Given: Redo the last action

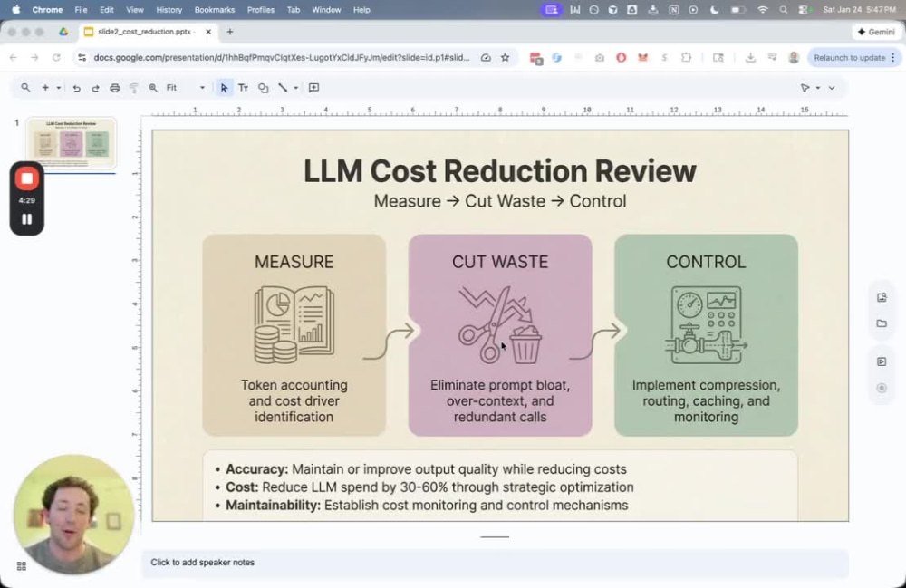Looking at the screenshot, I should tap(95, 88).
